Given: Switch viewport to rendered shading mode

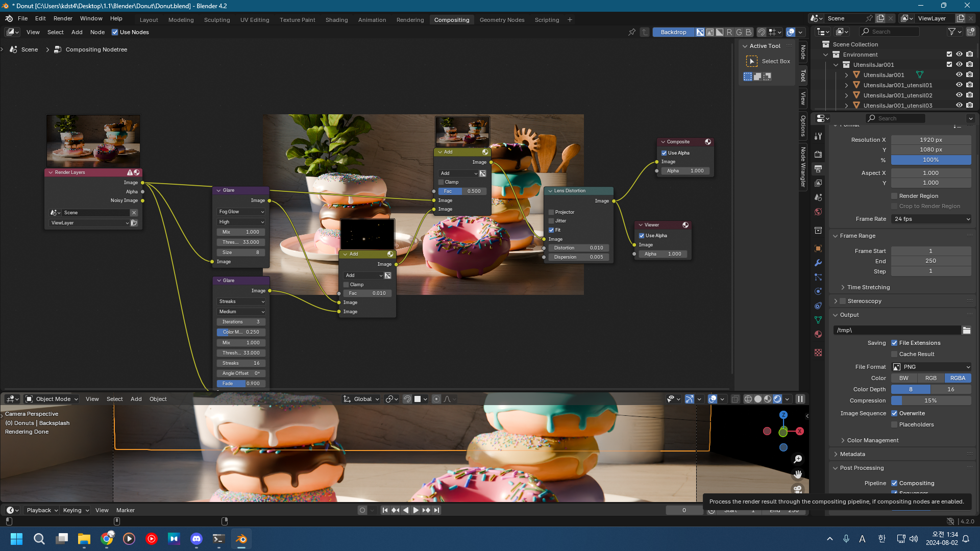Looking at the screenshot, I should click(777, 399).
